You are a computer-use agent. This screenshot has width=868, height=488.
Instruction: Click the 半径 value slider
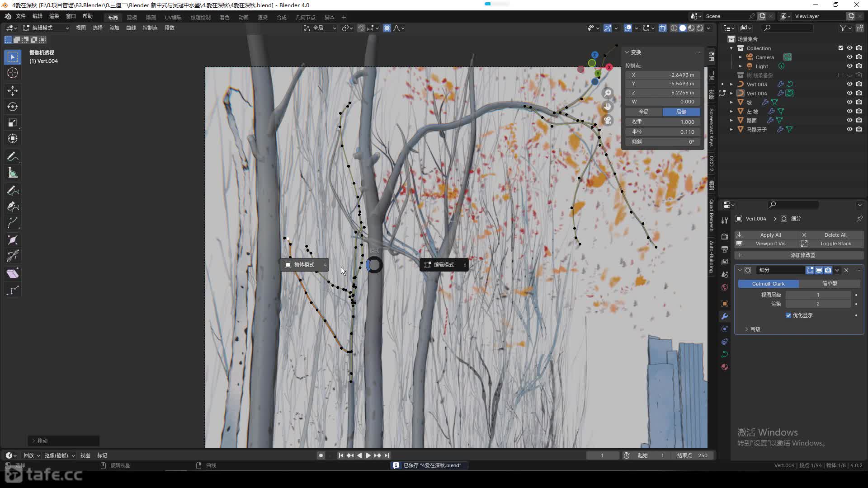(663, 132)
